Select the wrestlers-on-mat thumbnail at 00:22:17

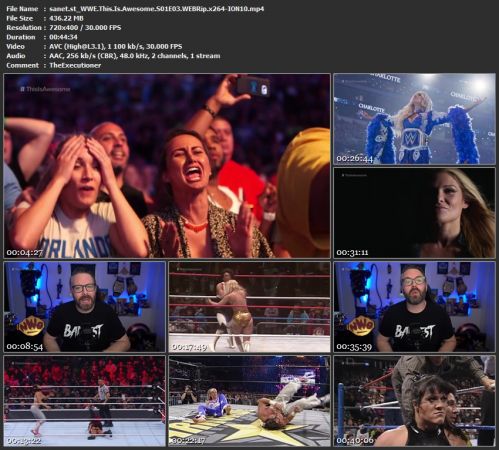click(x=249, y=401)
